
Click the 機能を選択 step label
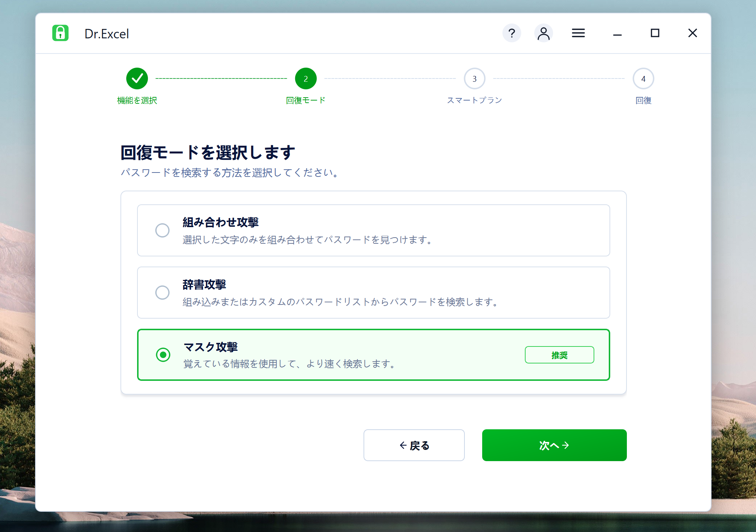(x=137, y=100)
